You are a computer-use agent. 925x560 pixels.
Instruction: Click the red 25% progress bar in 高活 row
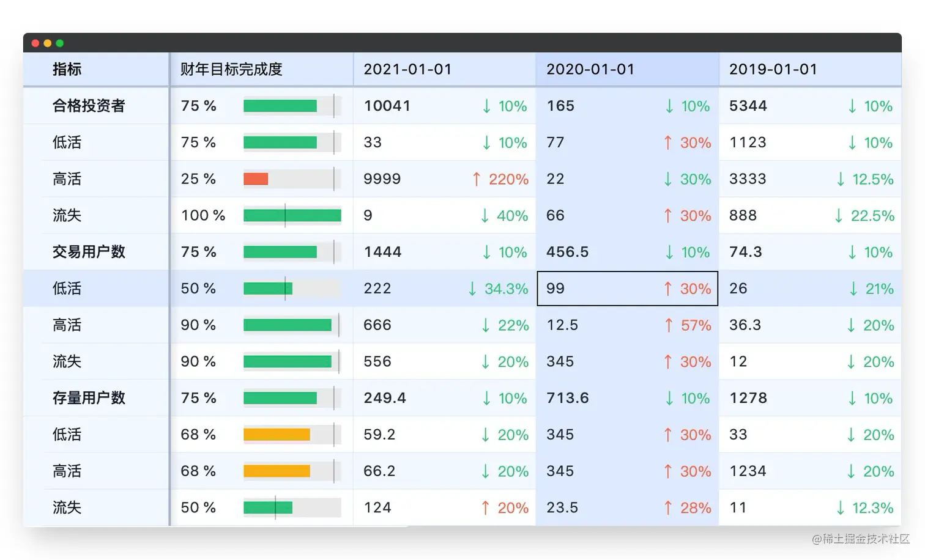(x=256, y=179)
